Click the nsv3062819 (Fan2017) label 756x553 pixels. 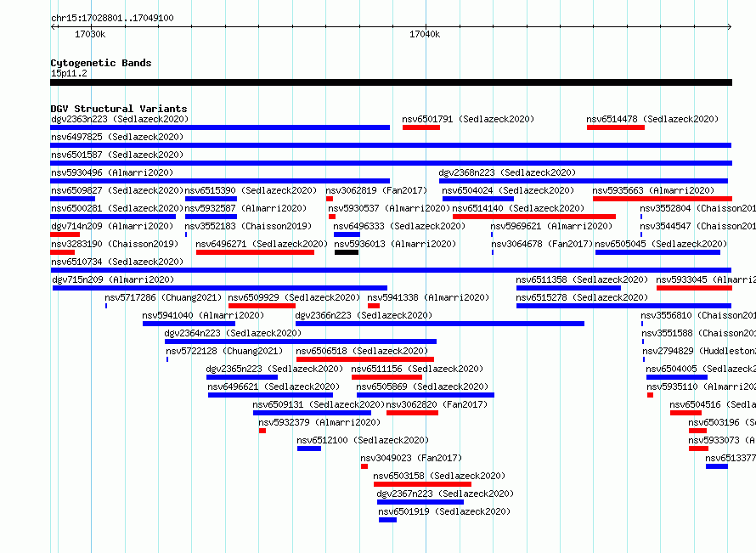point(376,190)
